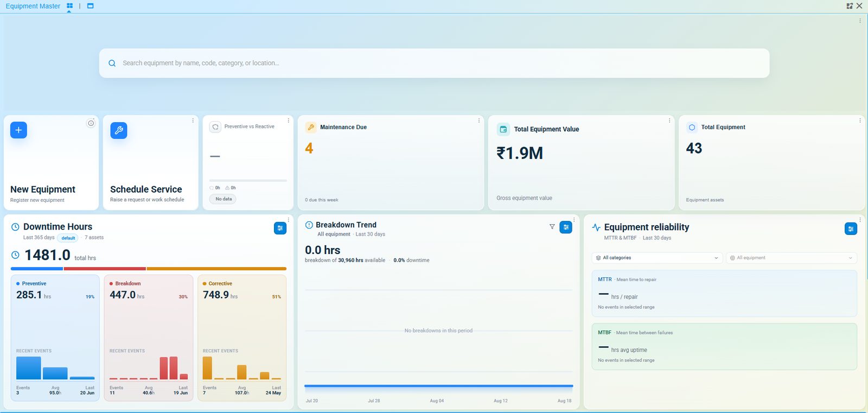This screenshot has height=413, width=868.
Task: Click the Total Equipment count 43
Action: point(694,148)
